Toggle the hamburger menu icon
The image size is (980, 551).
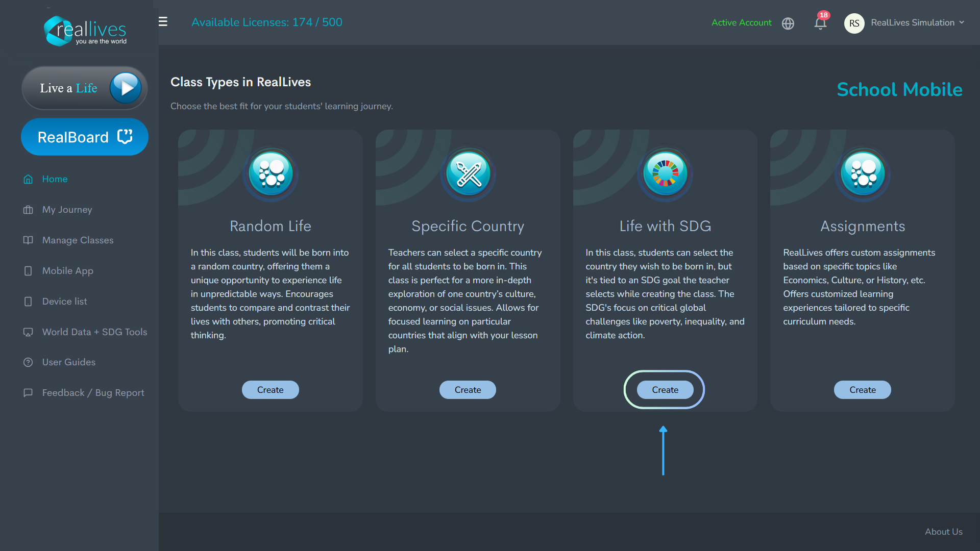tap(163, 22)
